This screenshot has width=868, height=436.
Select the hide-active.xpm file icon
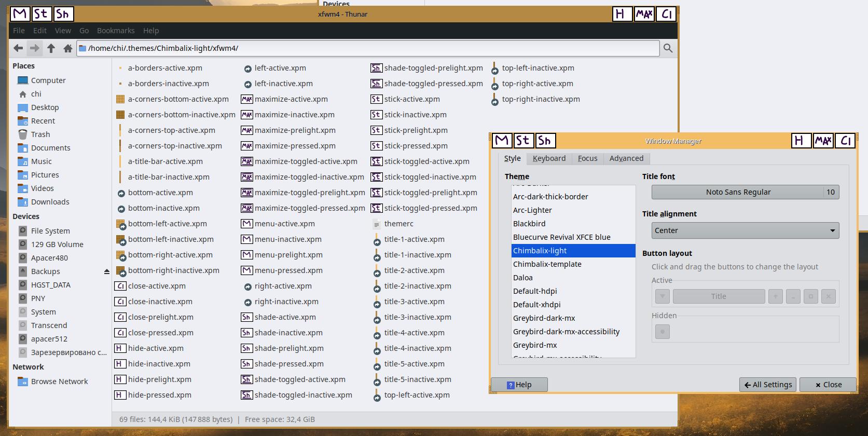120,348
